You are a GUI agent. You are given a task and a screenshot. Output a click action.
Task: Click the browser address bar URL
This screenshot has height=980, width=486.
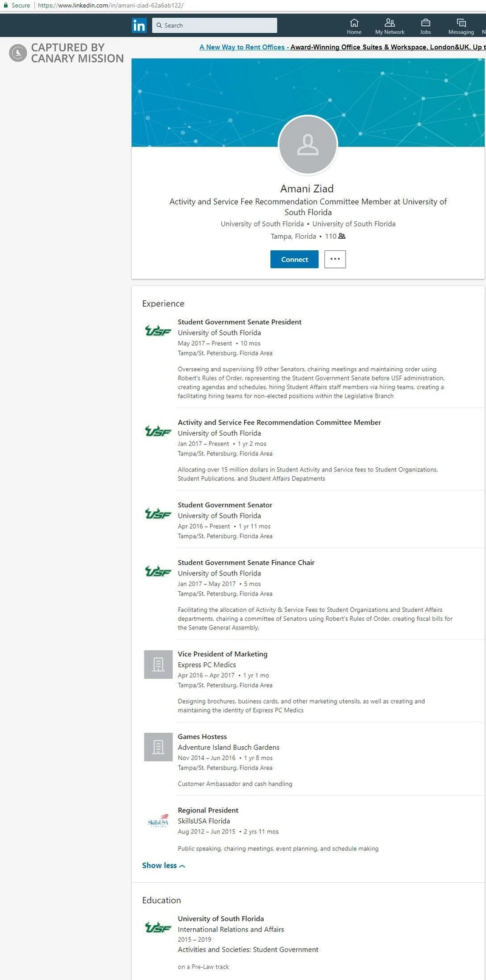click(x=111, y=5)
